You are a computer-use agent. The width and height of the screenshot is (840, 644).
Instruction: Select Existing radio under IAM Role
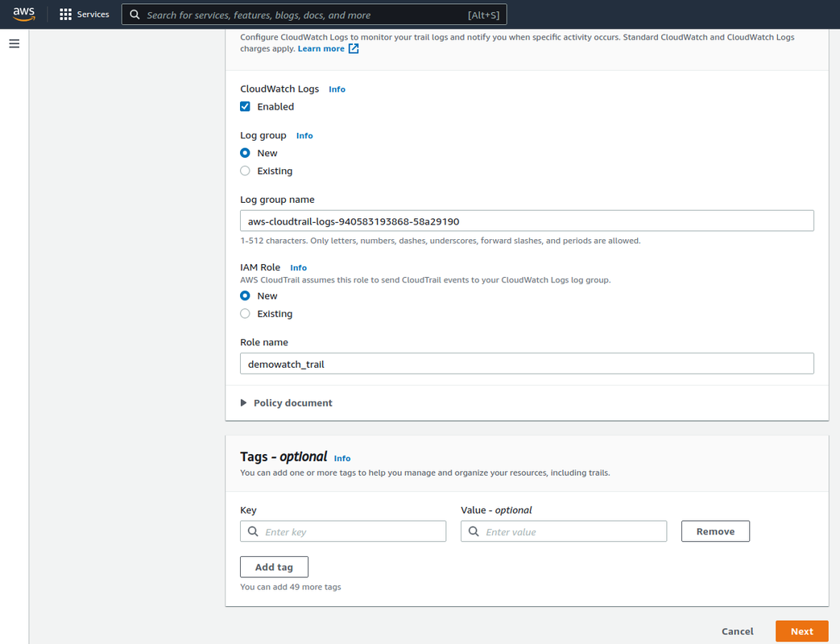click(x=245, y=314)
